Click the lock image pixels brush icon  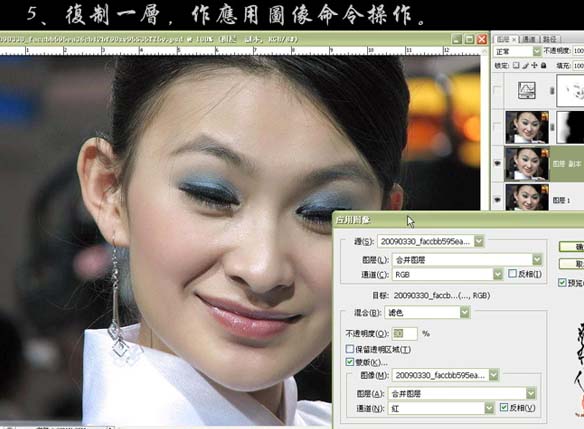pos(526,66)
